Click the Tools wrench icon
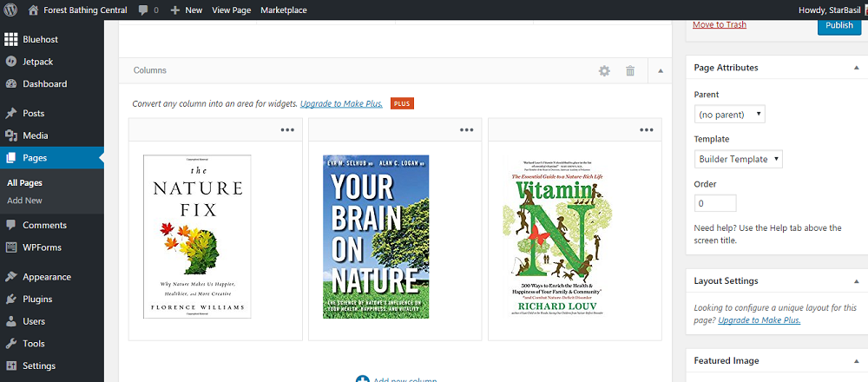Image resolution: width=868 pixels, height=382 pixels. pyautogui.click(x=11, y=343)
